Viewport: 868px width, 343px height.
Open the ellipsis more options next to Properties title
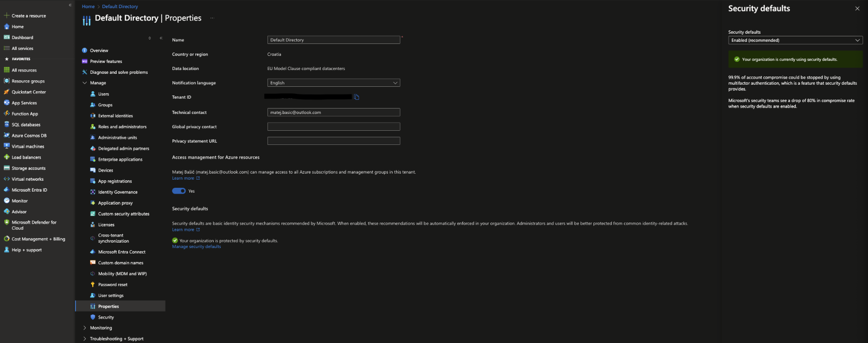point(212,18)
